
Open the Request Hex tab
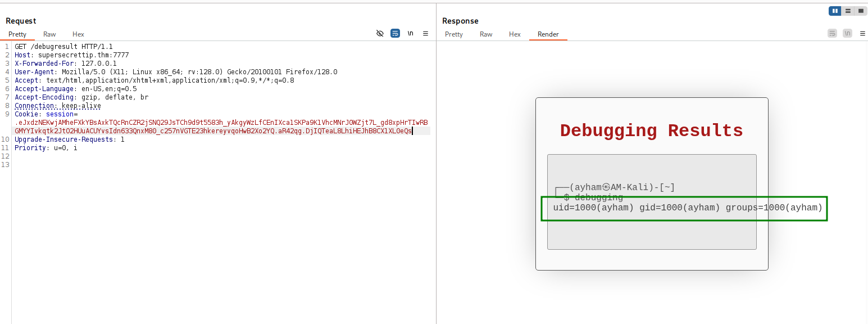pyautogui.click(x=78, y=34)
